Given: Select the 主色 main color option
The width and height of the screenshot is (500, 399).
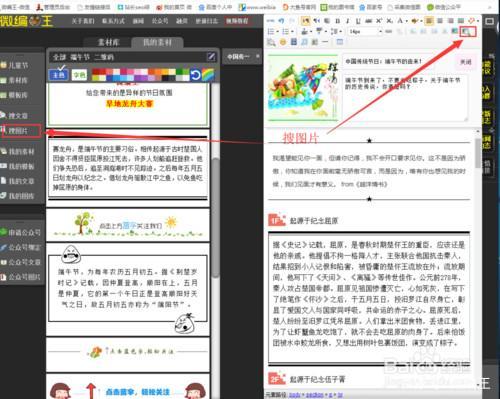Looking at the screenshot, I should pyautogui.click(x=58, y=75).
